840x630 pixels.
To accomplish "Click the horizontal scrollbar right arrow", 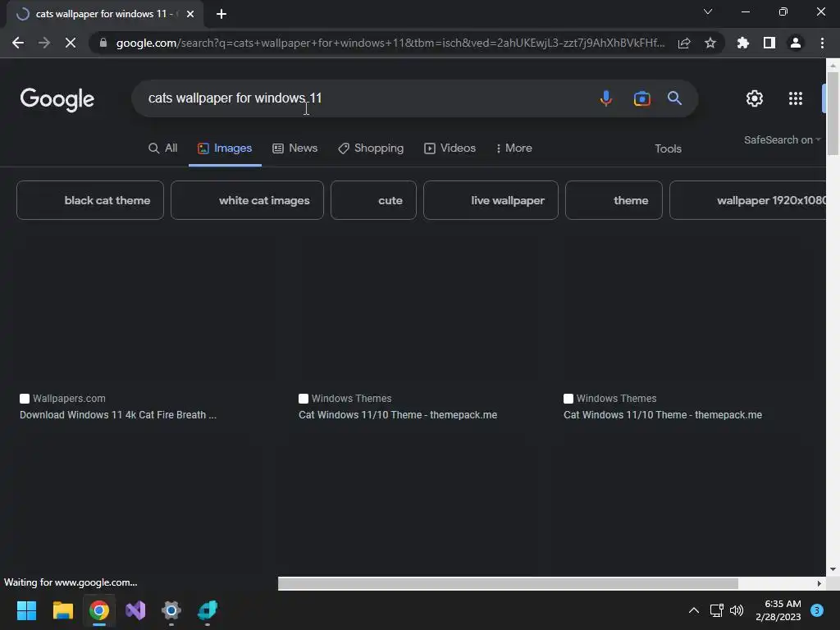I will (819, 583).
